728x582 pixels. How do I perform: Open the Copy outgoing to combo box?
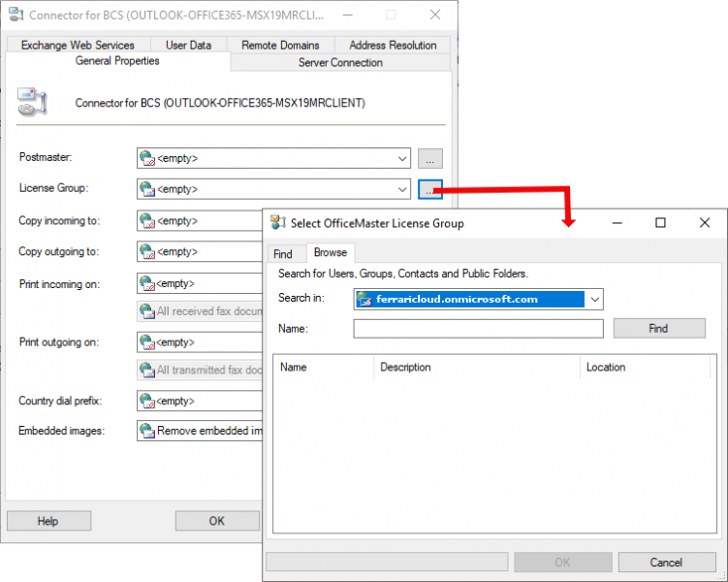(x=200, y=251)
